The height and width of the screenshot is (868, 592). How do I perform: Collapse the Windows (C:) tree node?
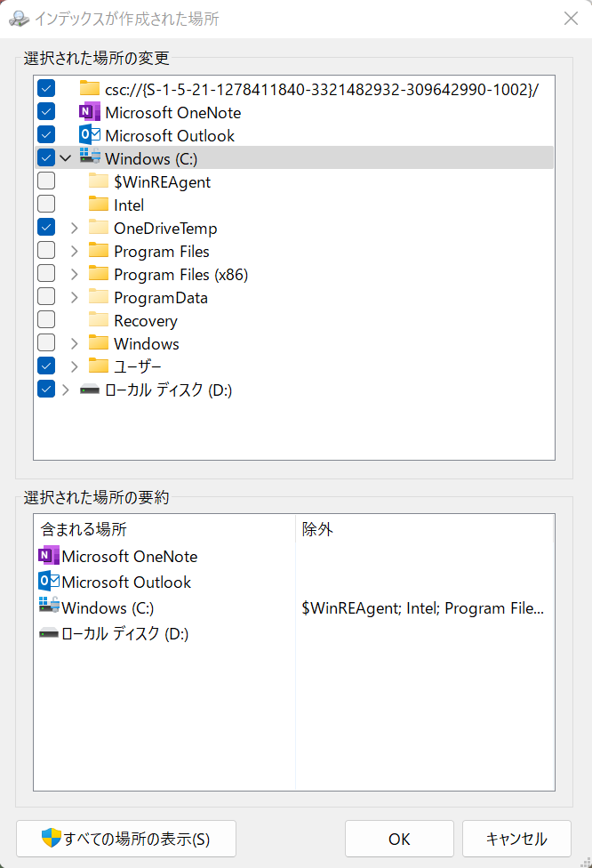point(66,158)
